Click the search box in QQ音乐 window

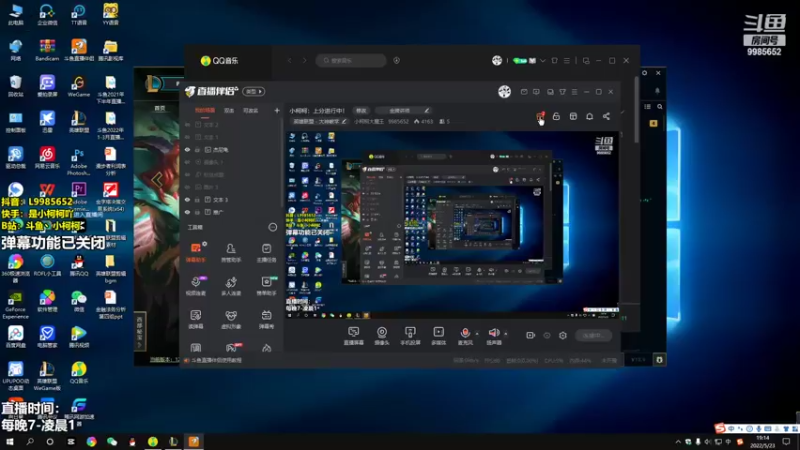click(x=351, y=60)
